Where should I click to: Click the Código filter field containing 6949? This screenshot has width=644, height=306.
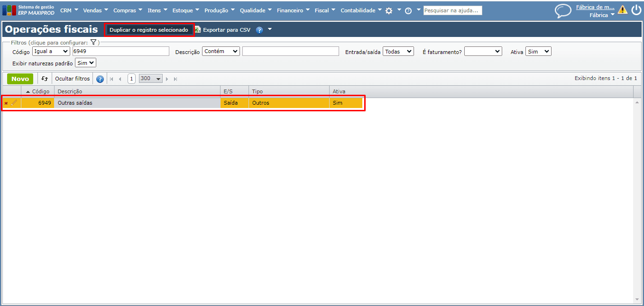120,51
